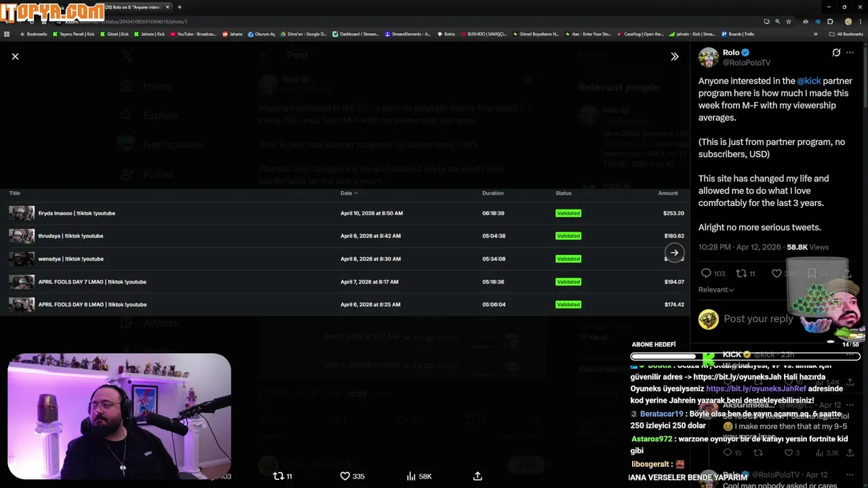Open the three-dot More menu on post
The image size is (868, 488).
[x=850, y=52]
